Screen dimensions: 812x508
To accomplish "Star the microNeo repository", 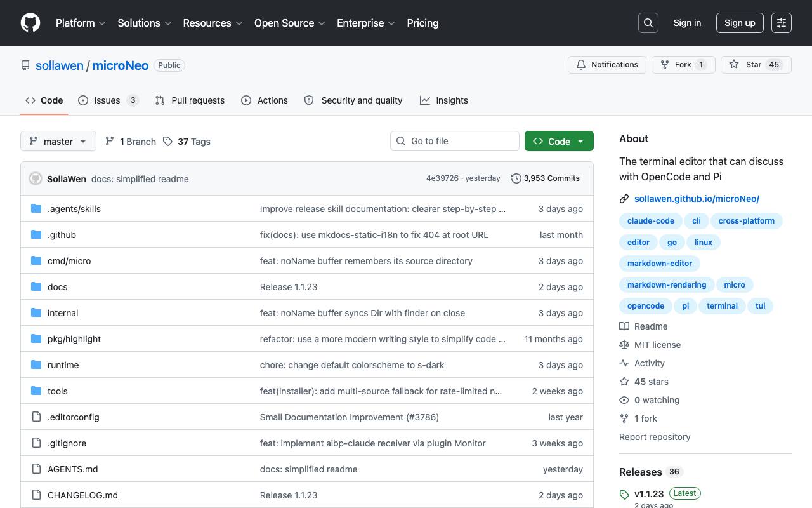I will 756,65.
